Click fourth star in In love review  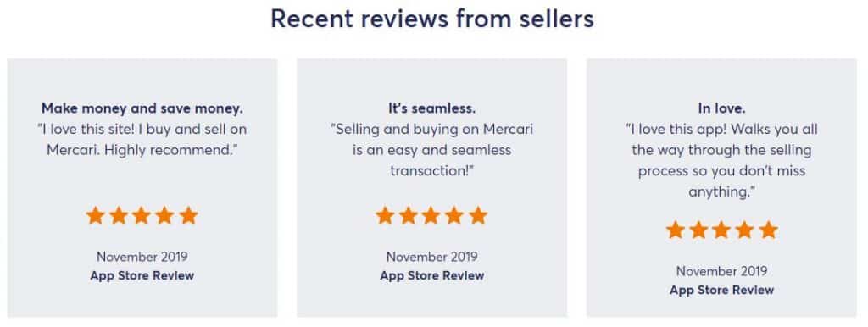point(745,230)
